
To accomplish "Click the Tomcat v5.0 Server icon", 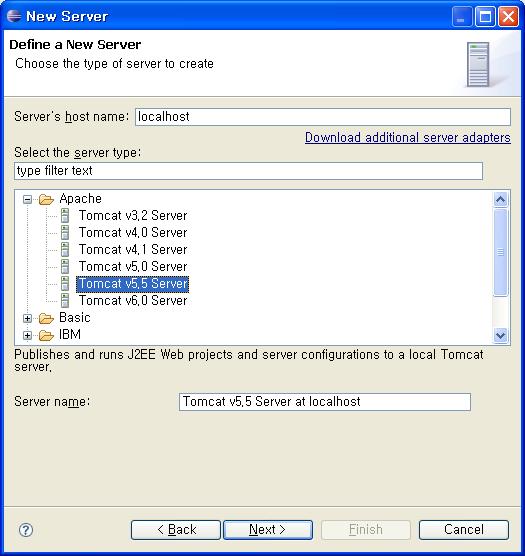I will pos(65,267).
